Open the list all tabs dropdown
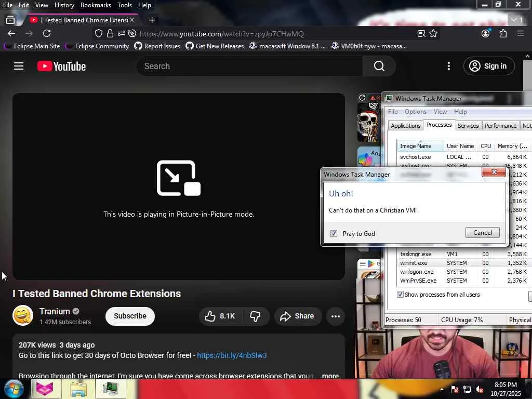The width and height of the screenshot is (532, 399). click(x=517, y=20)
